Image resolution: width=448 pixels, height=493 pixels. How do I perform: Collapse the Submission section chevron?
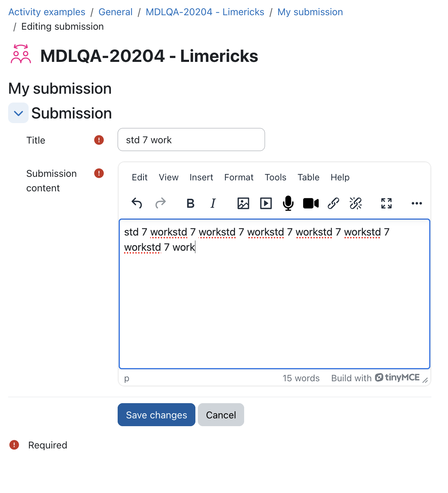(x=18, y=113)
